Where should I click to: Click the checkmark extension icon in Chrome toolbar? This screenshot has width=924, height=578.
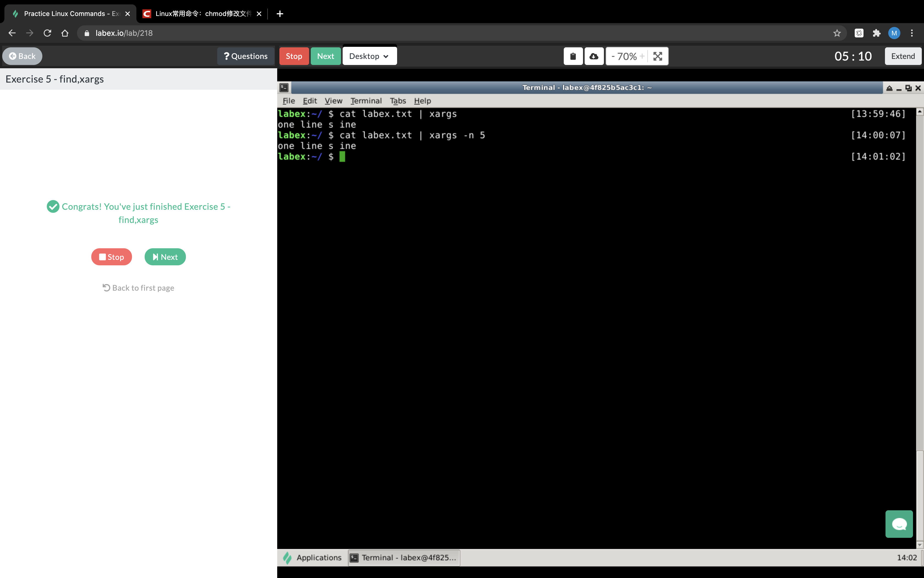pyautogui.click(x=859, y=33)
